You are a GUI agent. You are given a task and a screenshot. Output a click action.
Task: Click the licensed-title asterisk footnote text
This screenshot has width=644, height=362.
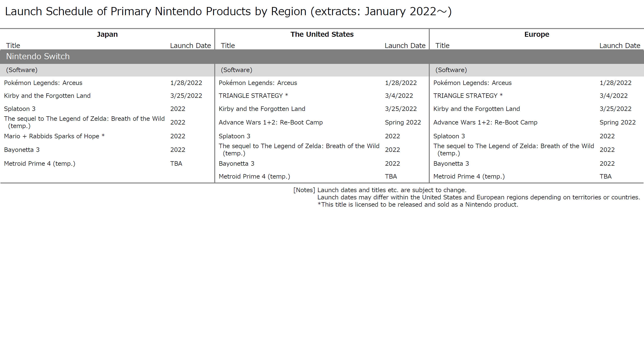[418, 205]
